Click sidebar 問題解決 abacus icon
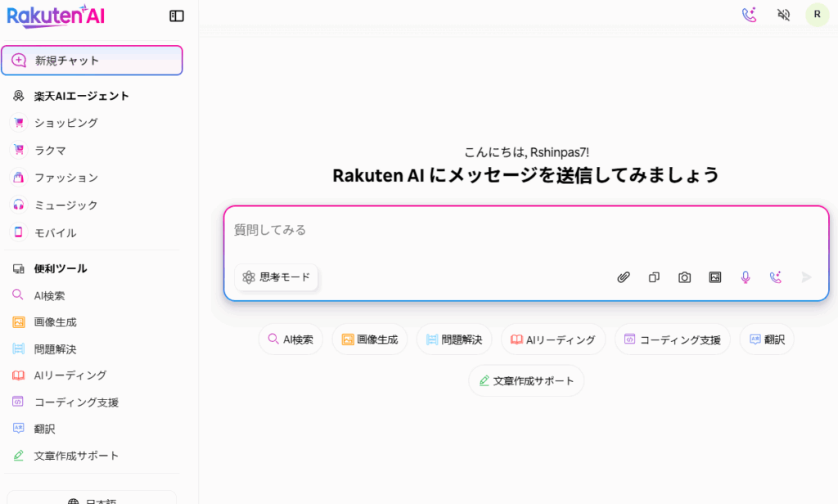838x504 pixels. pos(18,349)
